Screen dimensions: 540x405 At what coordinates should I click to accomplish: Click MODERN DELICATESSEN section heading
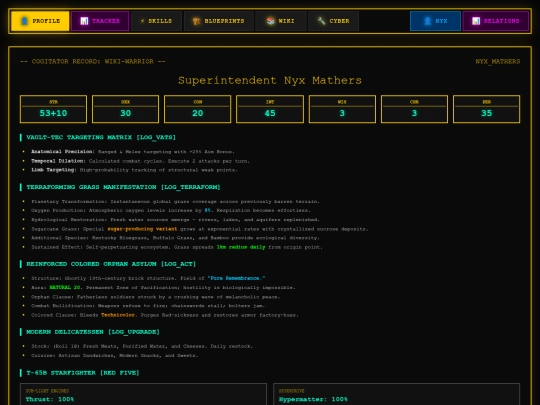coord(93,332)
